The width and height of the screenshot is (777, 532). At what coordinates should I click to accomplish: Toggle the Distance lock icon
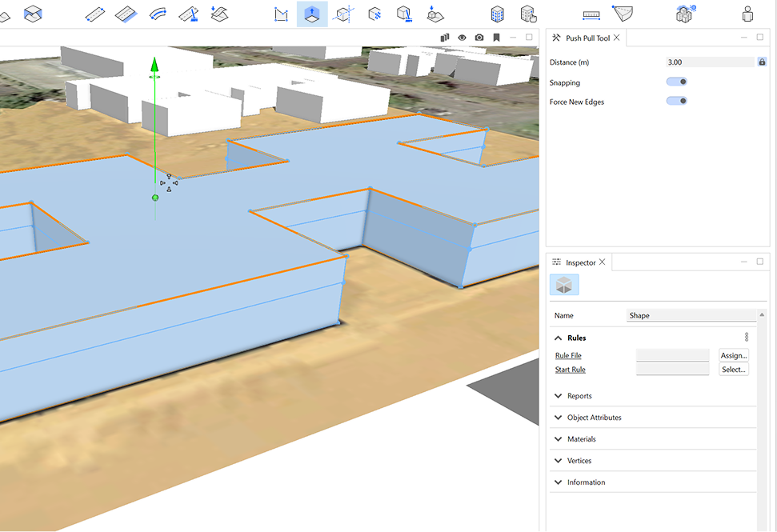coord(762,62)
